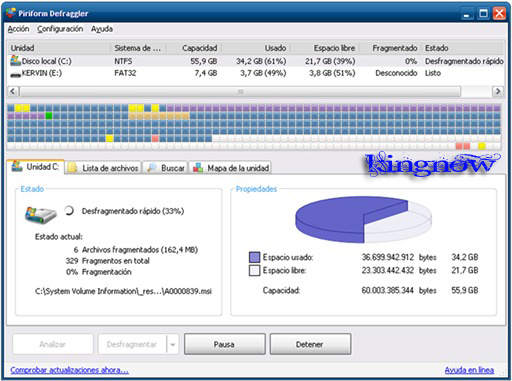Viewport: 512px width, 381px height.
Task: Click the 55,9 GB capacity cell
Action: (204, 61)
